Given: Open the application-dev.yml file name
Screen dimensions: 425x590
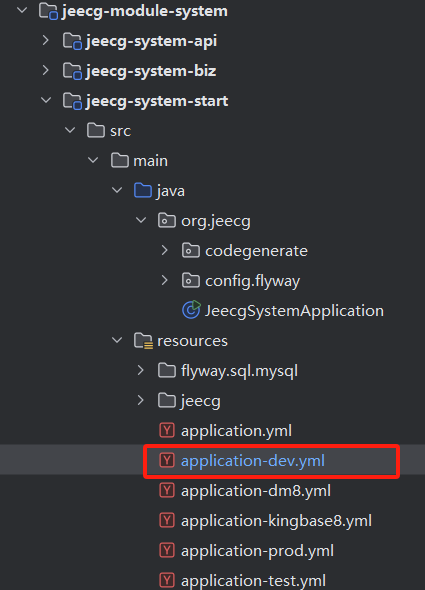Looking at the screenshot, I should click(253, 461).
